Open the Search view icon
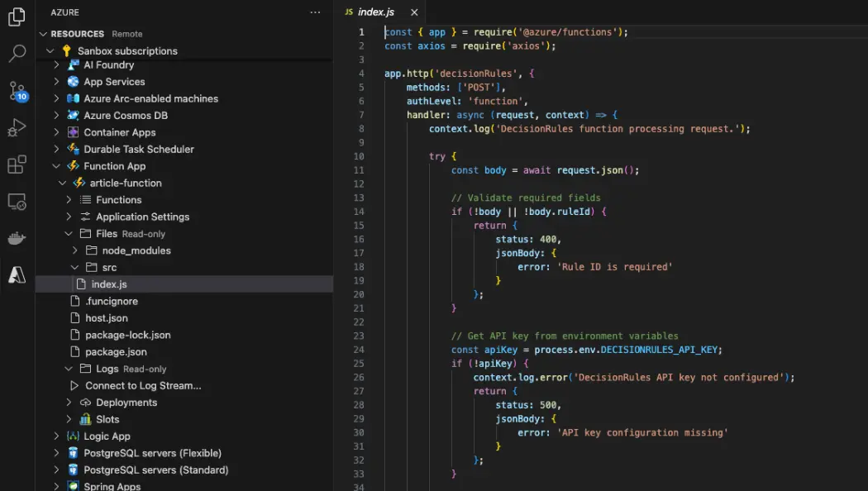The height and width of the screenshot is (491, 868). pos(17,54)
